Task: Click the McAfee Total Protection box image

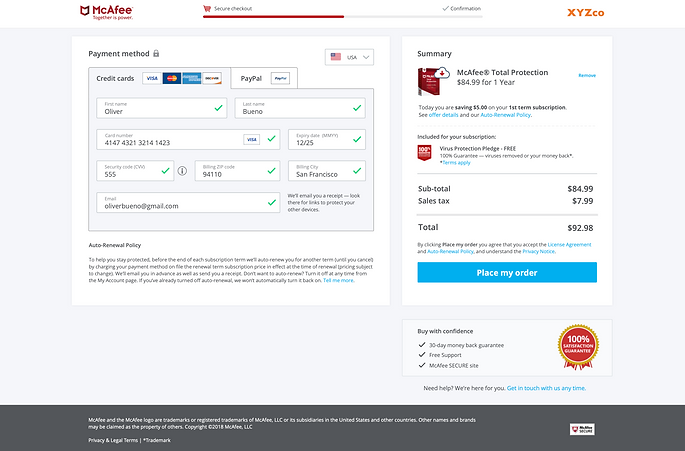Action: [x=433, y=81]
